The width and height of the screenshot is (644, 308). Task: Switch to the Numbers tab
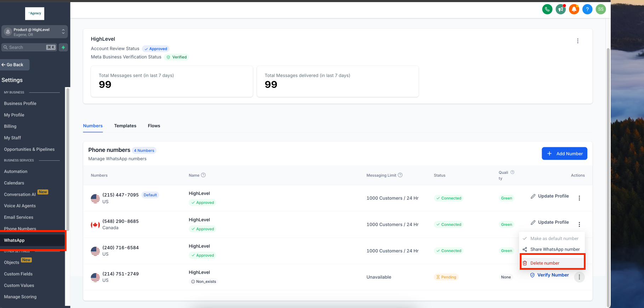[93, 126]
